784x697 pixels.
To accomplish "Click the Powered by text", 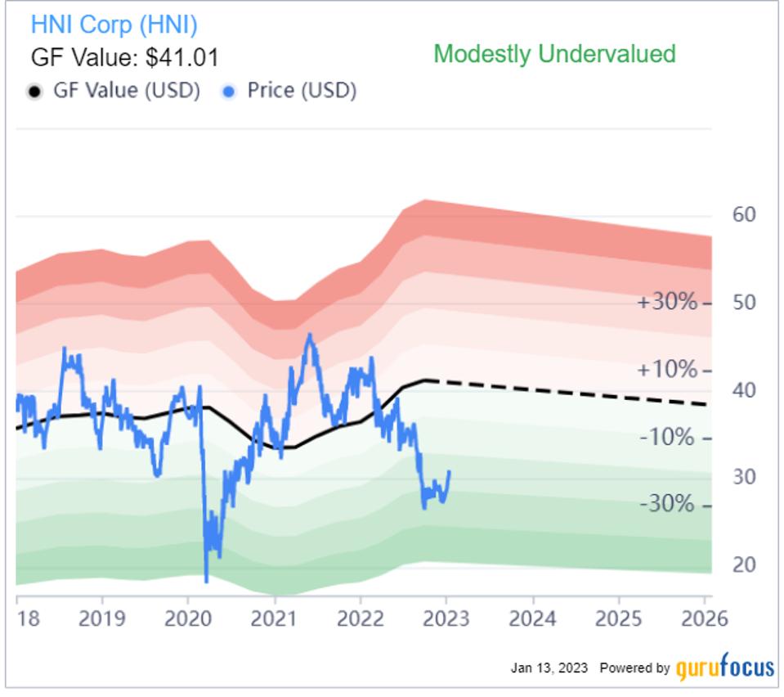I will pyautogui.click(x=634, y=668).
